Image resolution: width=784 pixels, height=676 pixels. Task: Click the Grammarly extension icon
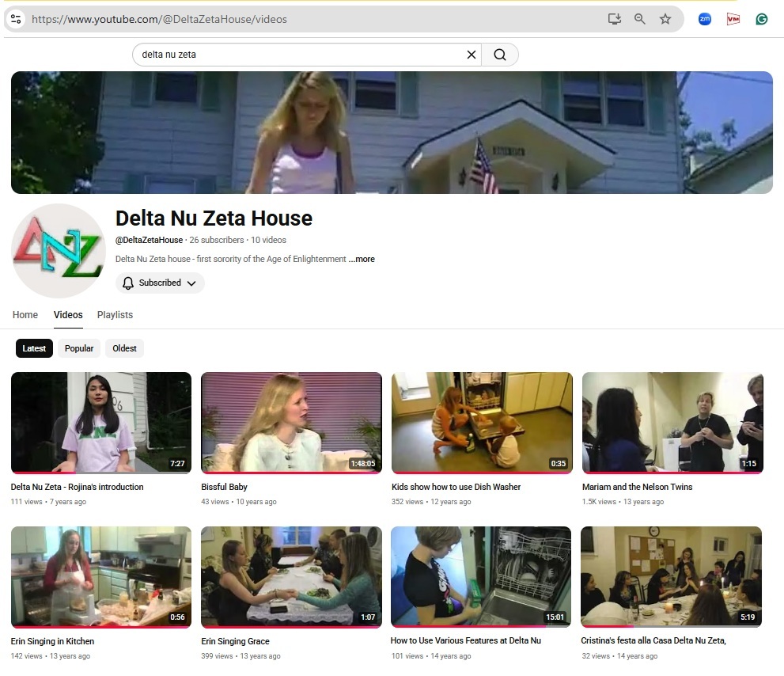coord(762,19)
